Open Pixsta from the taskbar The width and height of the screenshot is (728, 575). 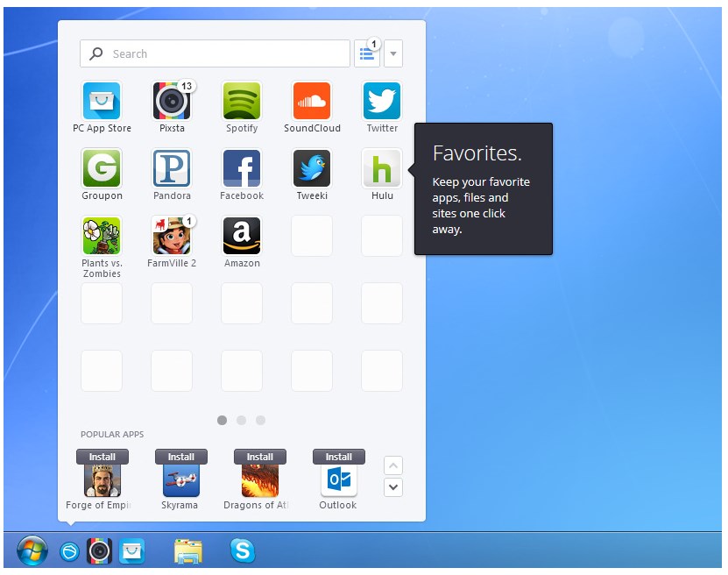tap(99, 551)
